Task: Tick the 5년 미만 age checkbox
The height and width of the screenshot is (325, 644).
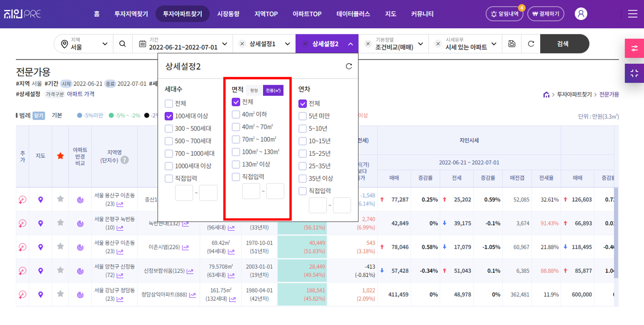Action: click(303, 116)
